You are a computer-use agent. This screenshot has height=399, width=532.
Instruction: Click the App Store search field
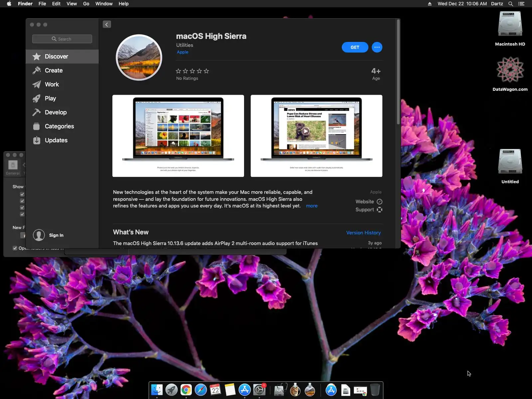pyautogui.click(x=62, y=39)
